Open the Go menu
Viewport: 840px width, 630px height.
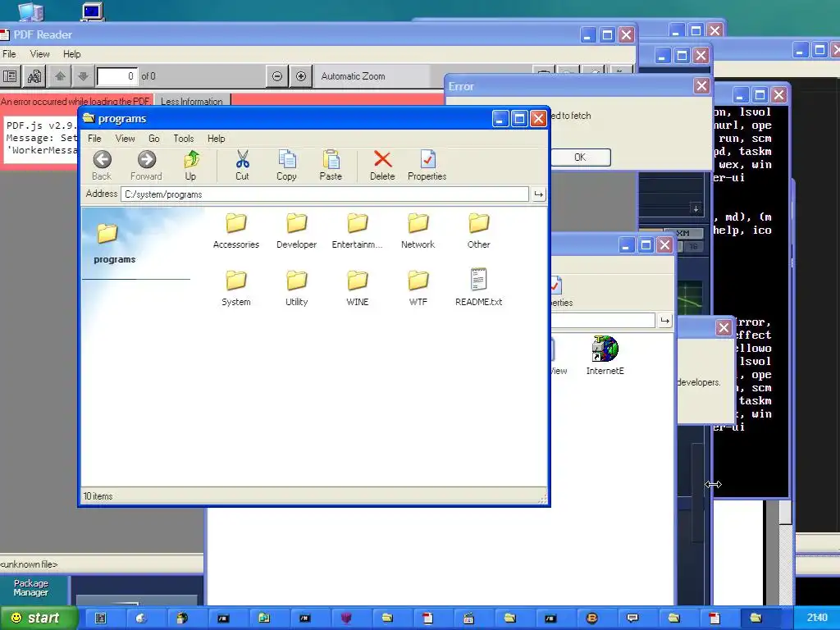[x=153, y=138]
